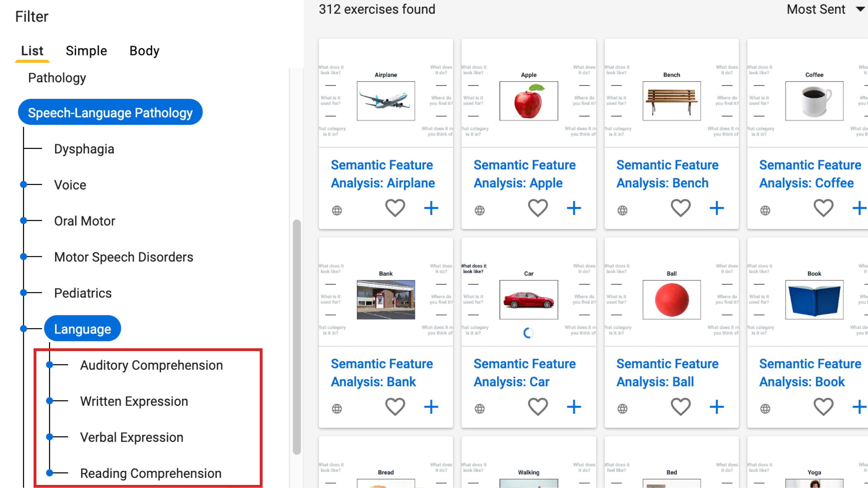
Task: Expand the Written Expression node
Action: (50, 401)
